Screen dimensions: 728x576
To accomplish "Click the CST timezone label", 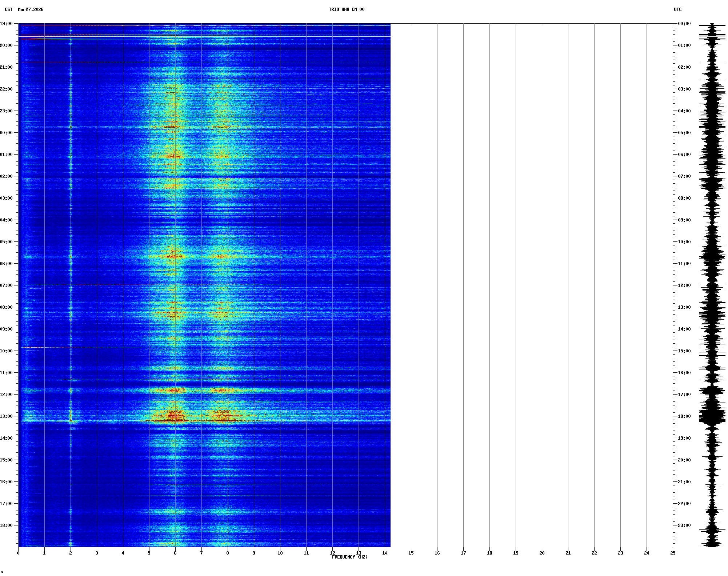I will tap(8, 9).
